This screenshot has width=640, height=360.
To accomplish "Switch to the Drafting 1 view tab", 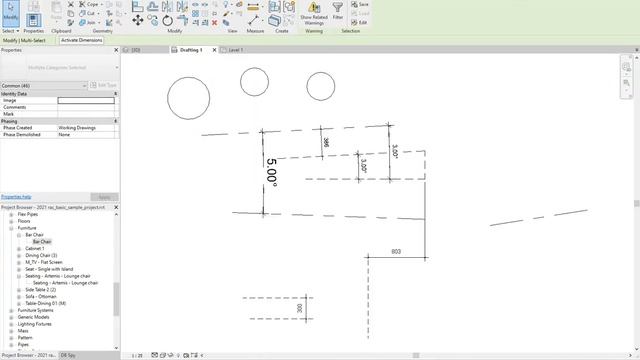I will pos(191,50).
